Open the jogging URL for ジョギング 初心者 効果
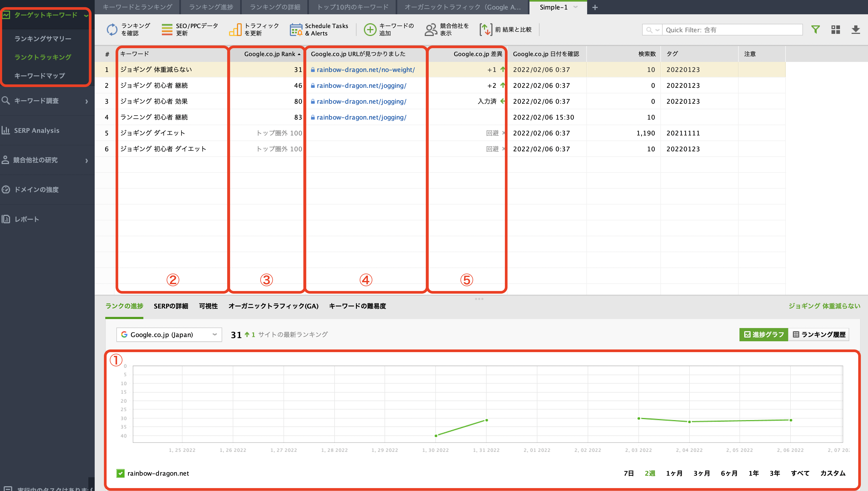Image resolution: width=868 pixels, height=491 pixels. click(361, 101)
